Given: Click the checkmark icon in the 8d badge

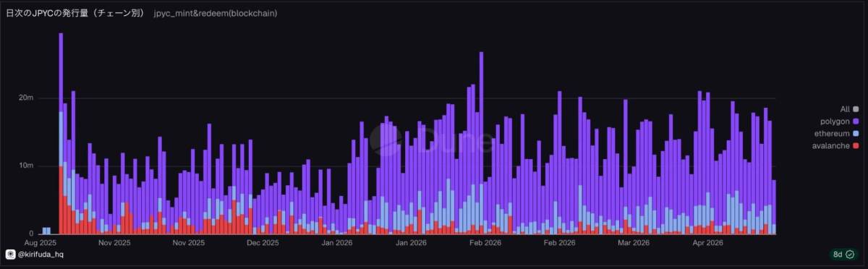Looking at the screenshot, I should [x=850, y=255].
